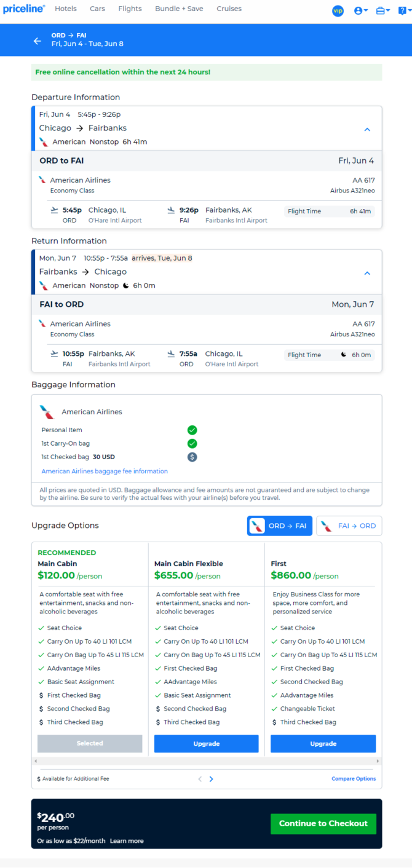Click the dollar icon for 1st Checked bag
Screen dimensions: 412x868
(192, 457)
